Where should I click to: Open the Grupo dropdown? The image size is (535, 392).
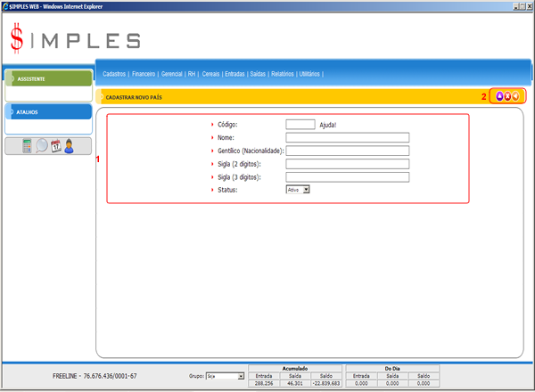click(x=225, y=377)
